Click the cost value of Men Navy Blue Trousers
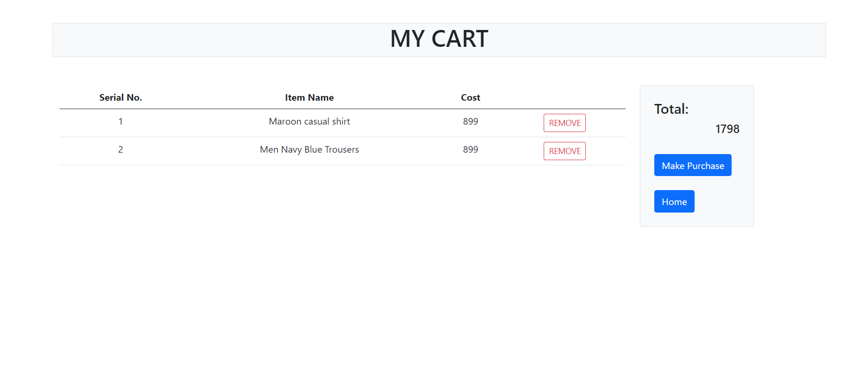The image size is (868, 383). (470, 149)
